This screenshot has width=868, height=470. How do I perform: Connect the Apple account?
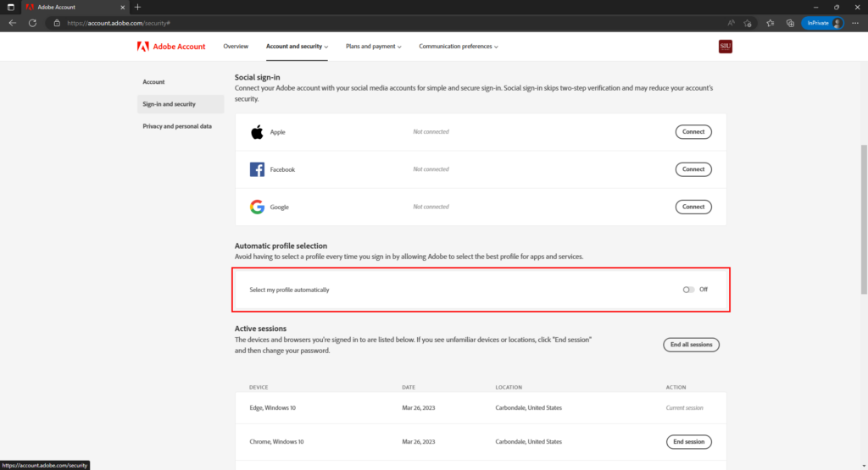point(693,132)
